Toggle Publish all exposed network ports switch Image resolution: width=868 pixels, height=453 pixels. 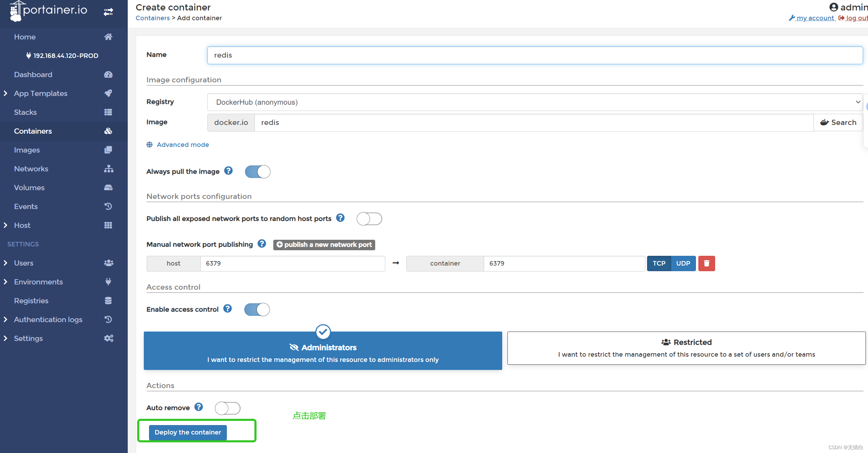coord(369,219)
